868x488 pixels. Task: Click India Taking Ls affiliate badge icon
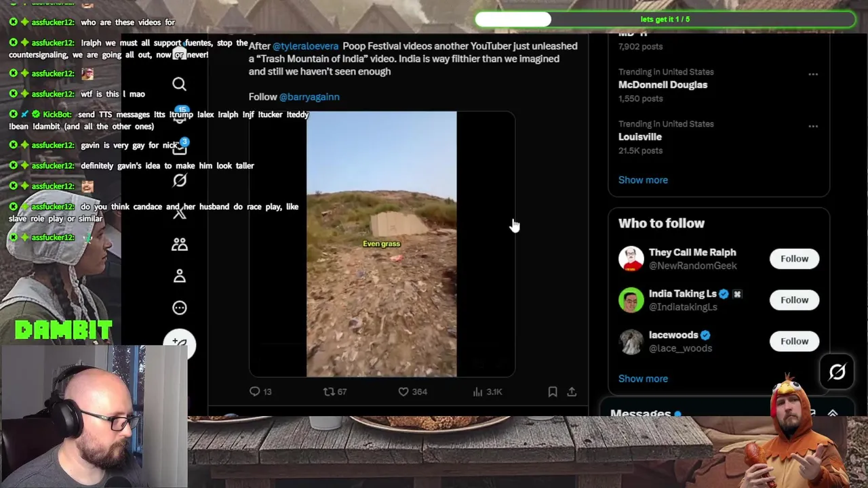point(737,294)
